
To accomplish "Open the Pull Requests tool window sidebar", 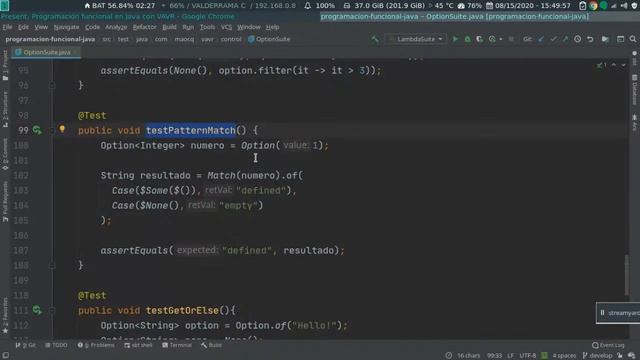I will click(x=5, y=202).
